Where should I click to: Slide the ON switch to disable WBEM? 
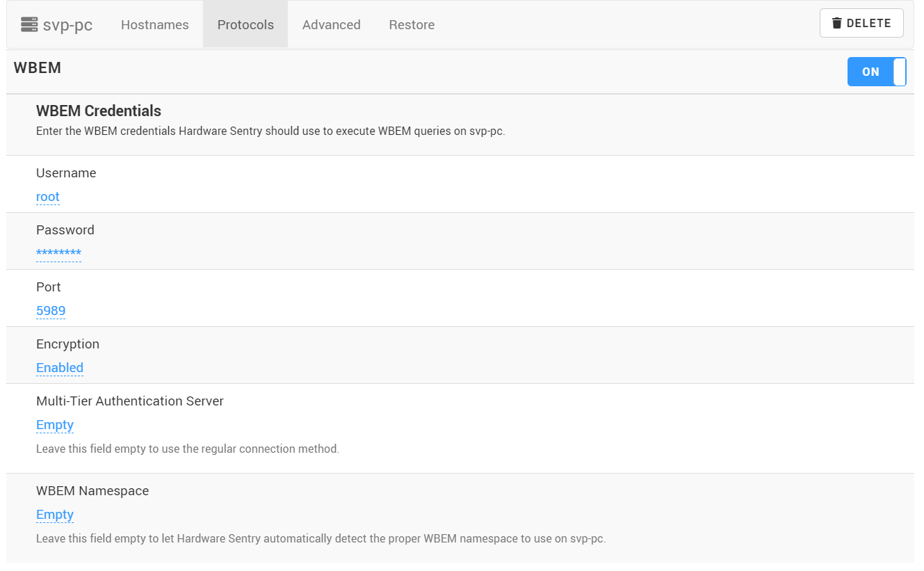[876, 72]
